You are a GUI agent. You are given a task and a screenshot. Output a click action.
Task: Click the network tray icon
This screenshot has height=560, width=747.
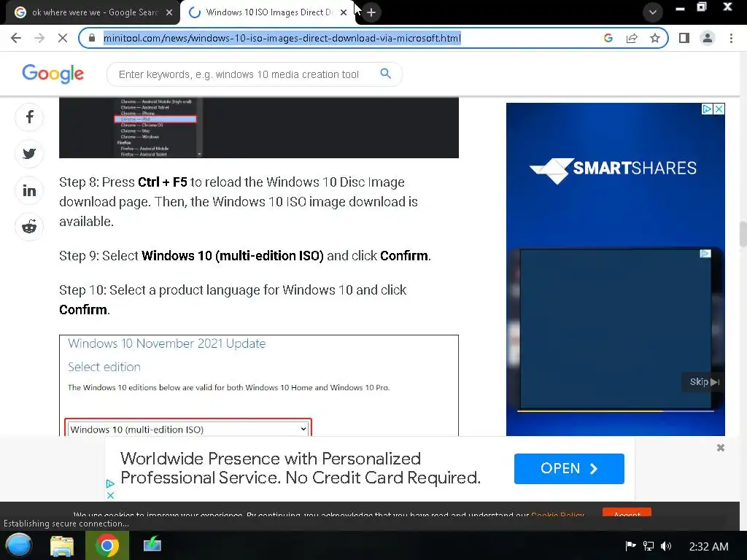(x=649, y=545)
